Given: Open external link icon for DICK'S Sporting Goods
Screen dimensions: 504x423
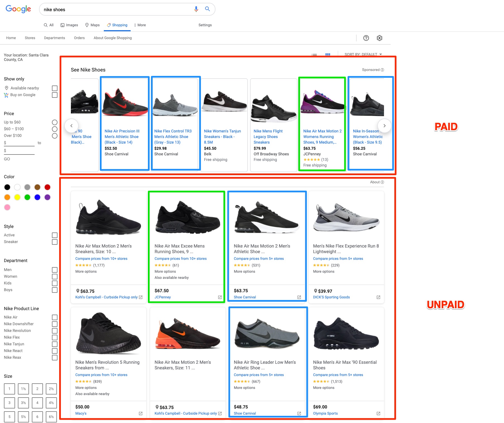Looking at the screenshot, I should coord(378,297).
